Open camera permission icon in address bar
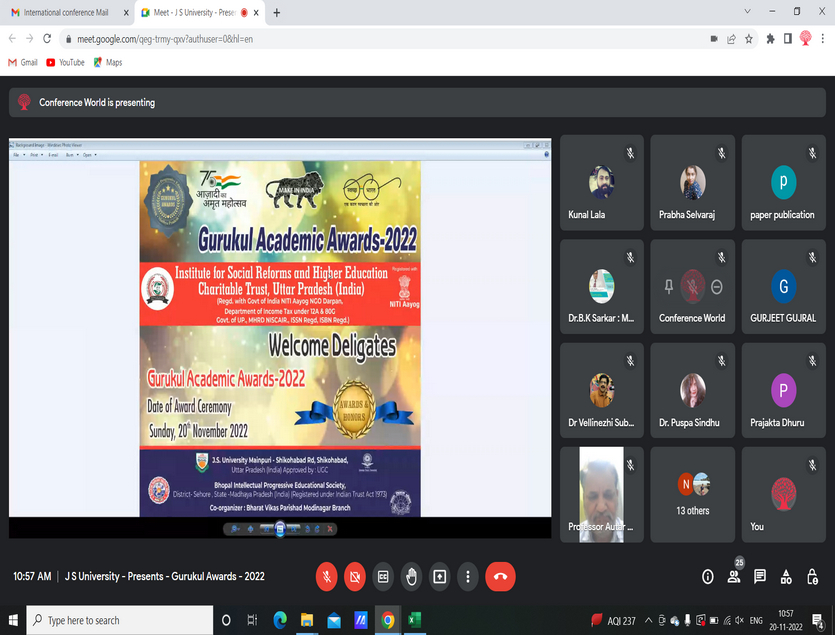 tap(714, 39)
